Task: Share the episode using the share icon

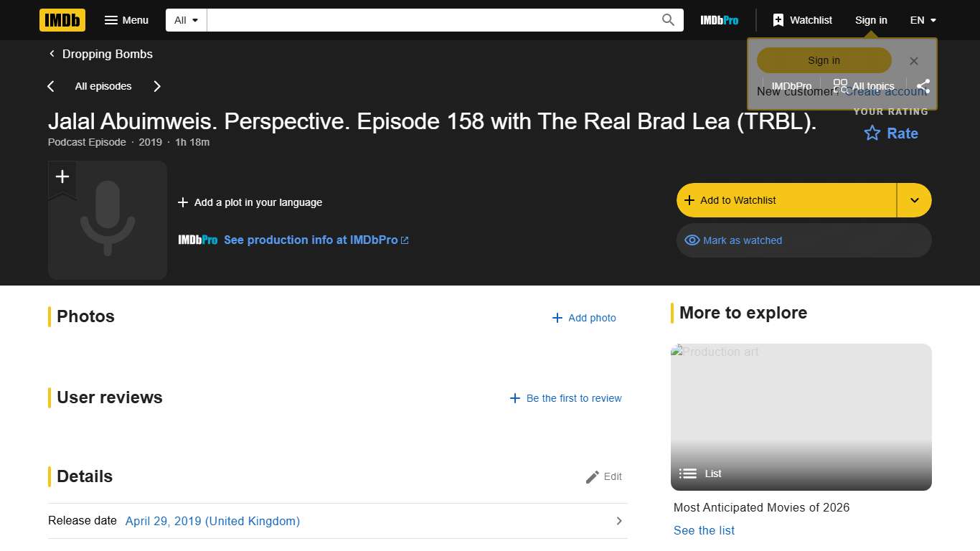Action: 923,85
